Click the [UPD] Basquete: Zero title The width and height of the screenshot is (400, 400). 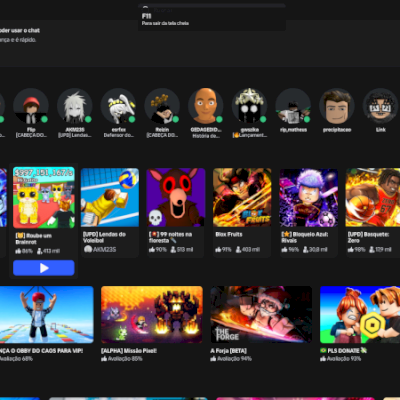point(368,237)
